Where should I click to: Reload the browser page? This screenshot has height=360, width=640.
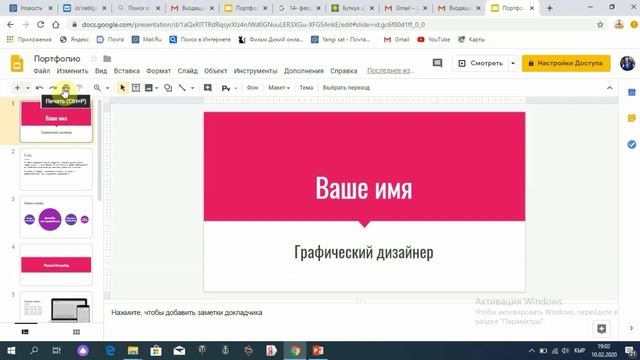pos(40,24)
